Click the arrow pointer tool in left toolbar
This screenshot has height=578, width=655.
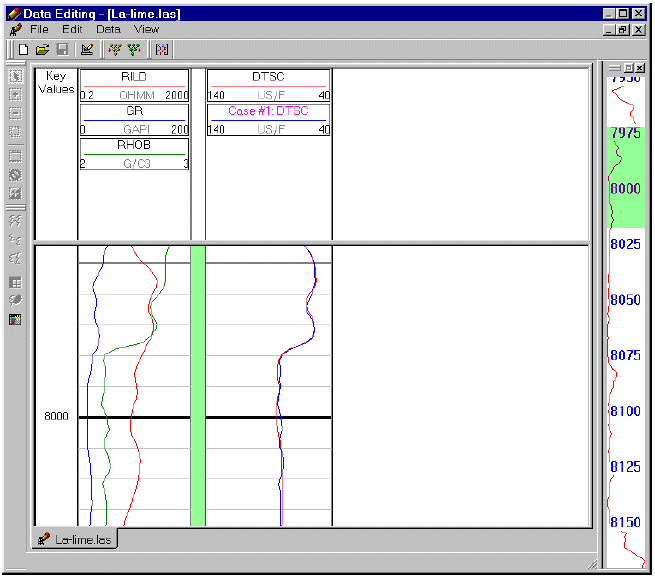pyautogui.click(x=15, y=76)
